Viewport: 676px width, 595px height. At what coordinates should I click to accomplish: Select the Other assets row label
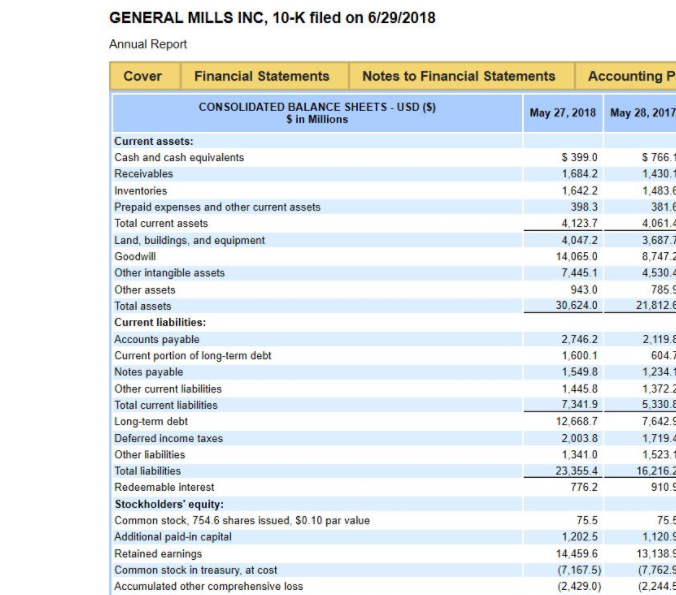pyautogui.click(x=145, y=290)
